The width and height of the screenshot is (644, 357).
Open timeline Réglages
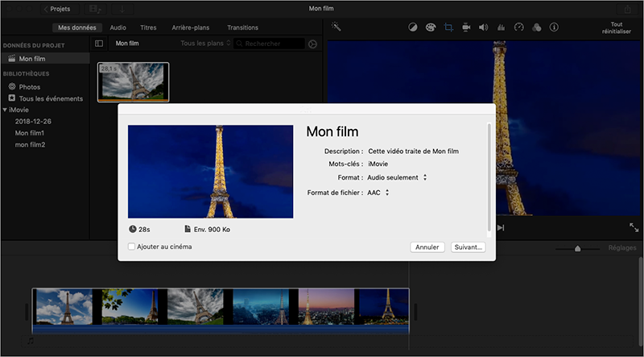[622, 247]
